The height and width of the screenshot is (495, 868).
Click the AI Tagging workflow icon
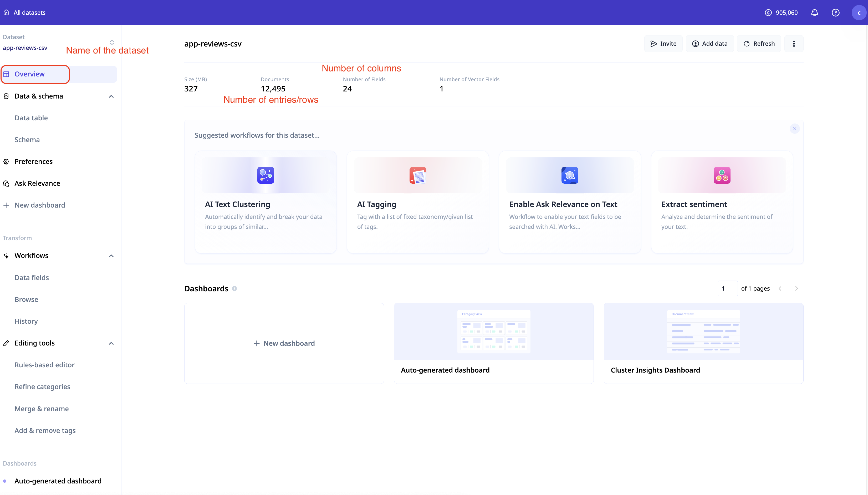(418, 176)
